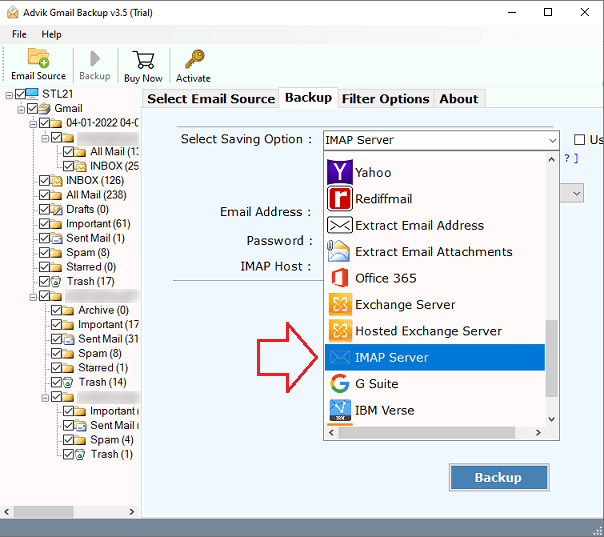The image size is (604, 537).
Task: Click the Email Source folder icon
Action: (x=39, y=58)
